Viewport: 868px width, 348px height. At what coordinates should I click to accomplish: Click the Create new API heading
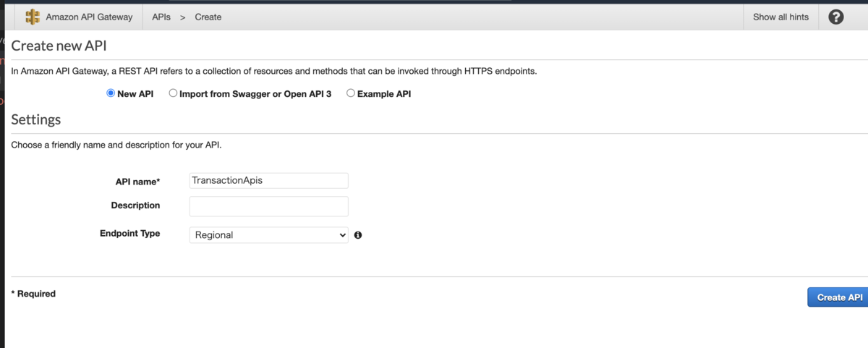pos(59,46)
